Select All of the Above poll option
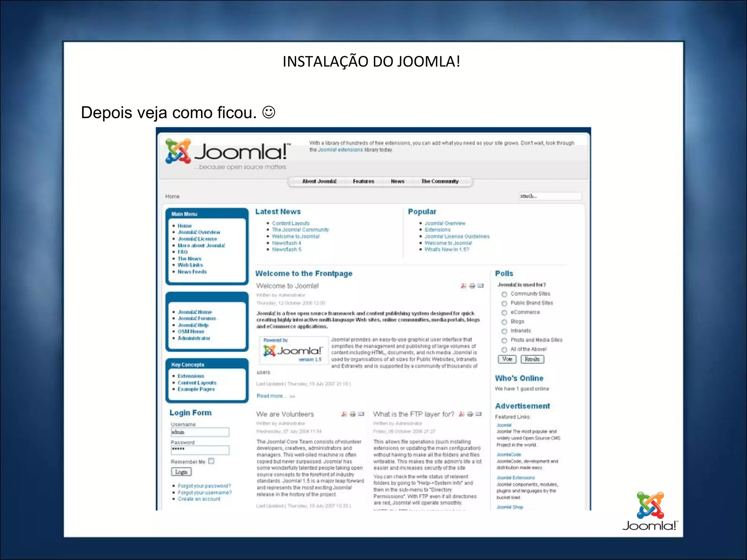This screenshot has height=560, width=747. pos(504,350)
